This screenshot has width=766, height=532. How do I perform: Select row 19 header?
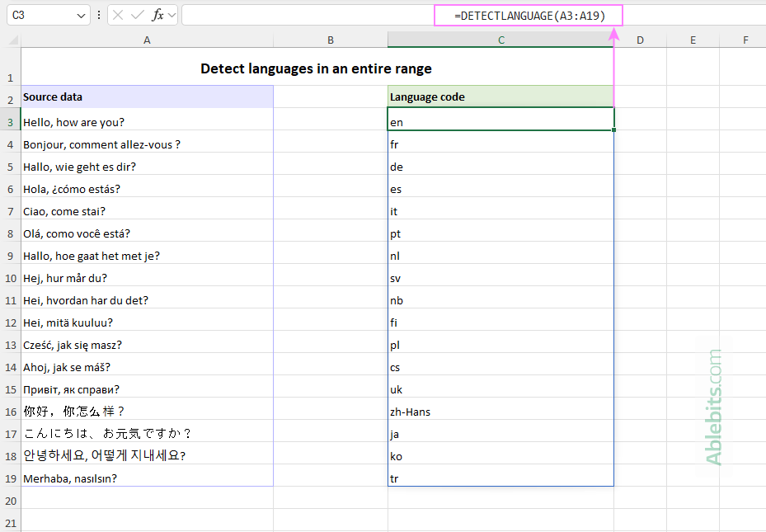click(x=10, y=475)
